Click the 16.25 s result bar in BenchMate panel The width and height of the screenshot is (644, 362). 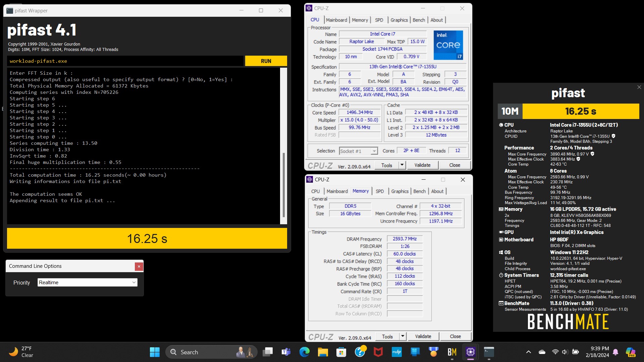[581, 111]
